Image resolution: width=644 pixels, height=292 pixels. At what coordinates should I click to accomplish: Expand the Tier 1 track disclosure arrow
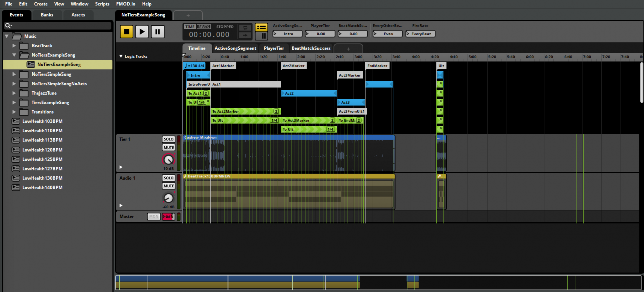point(121,167)
